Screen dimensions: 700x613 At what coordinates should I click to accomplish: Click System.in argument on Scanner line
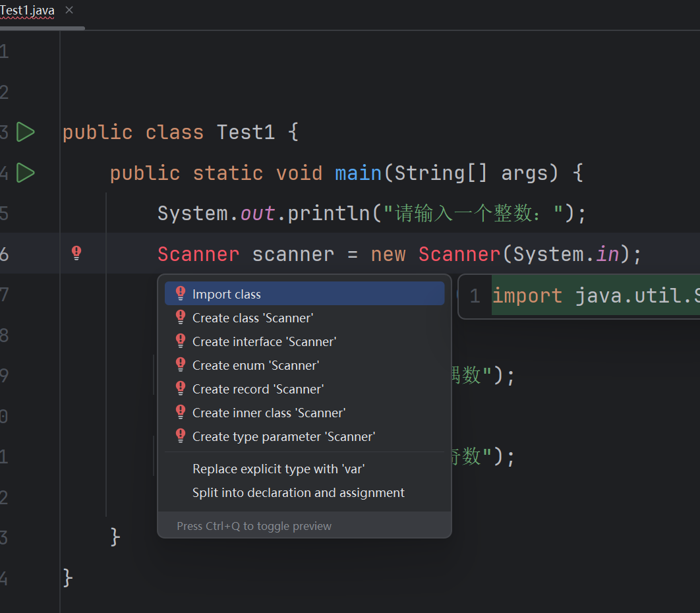(x=566, y=254)
